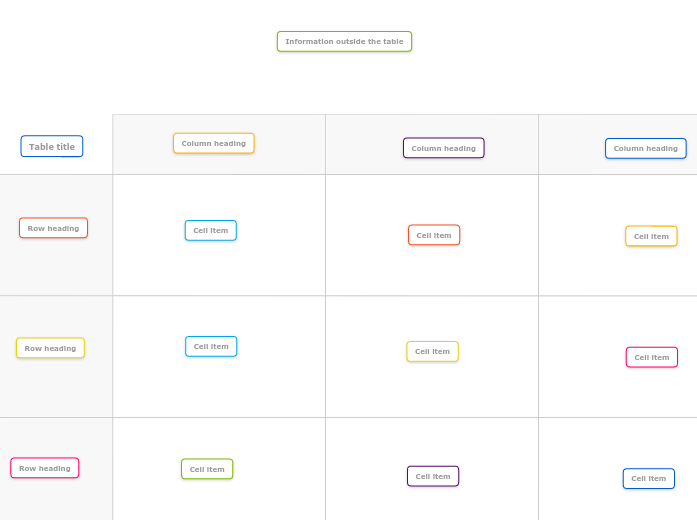The height and width of the screenshot is (520, 697).
Task: Select first-row Cell item under first column heading
Action: (x=210, y=231)
